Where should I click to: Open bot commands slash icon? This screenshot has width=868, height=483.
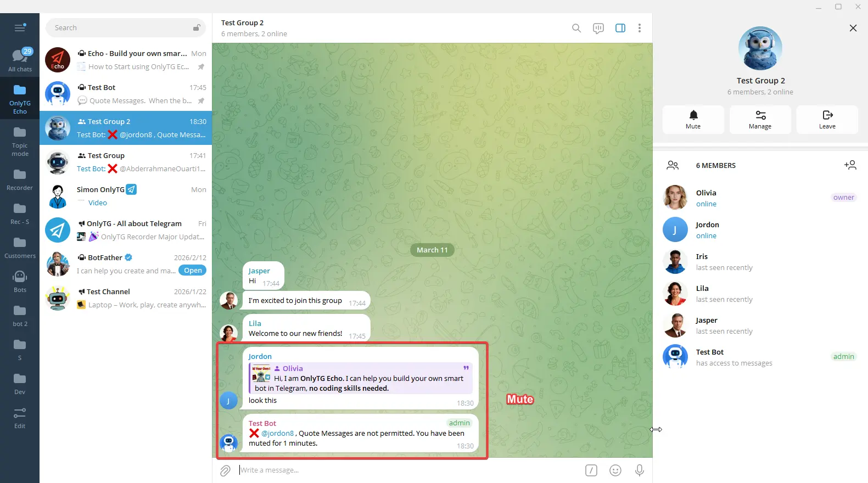pos(591,470)
